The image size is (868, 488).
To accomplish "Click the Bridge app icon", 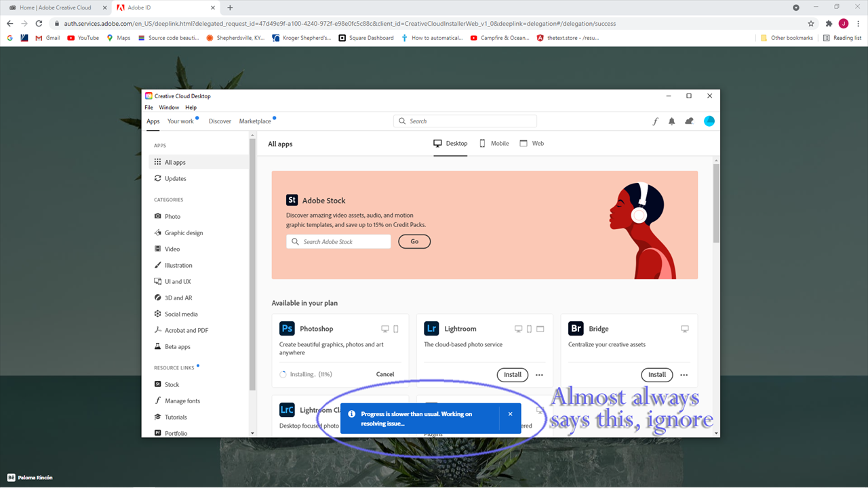I will [x=576, y=329].
